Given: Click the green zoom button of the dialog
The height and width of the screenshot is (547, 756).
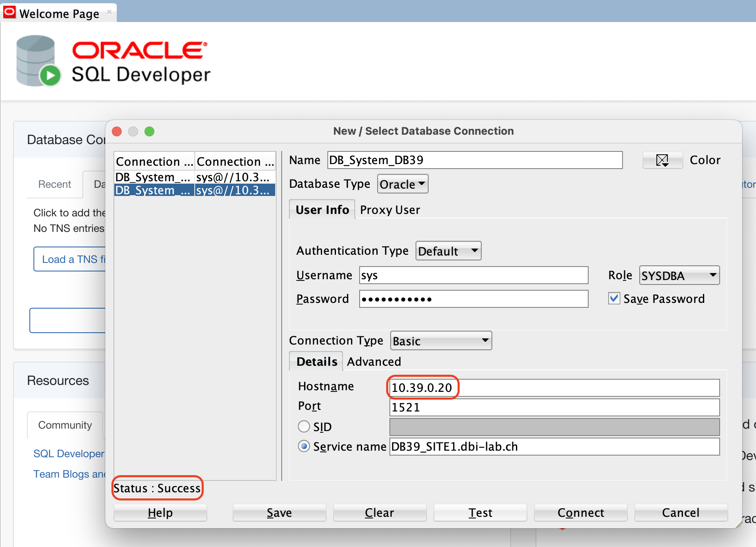Looking at the screenshot, I should [149, 131].
